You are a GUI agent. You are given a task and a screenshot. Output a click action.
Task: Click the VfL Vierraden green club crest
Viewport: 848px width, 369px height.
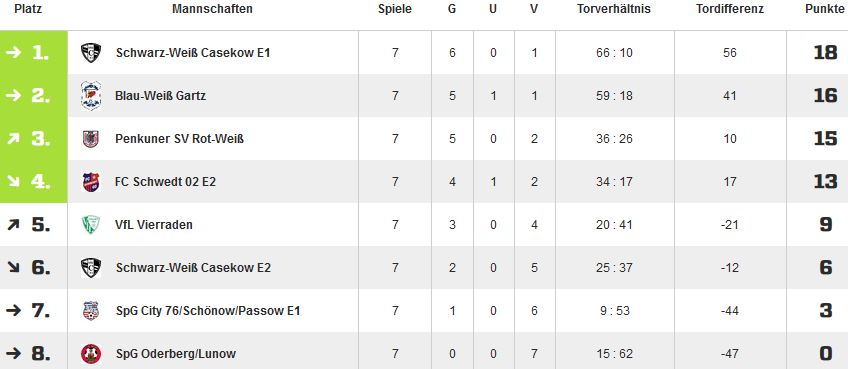click(91, 225)
